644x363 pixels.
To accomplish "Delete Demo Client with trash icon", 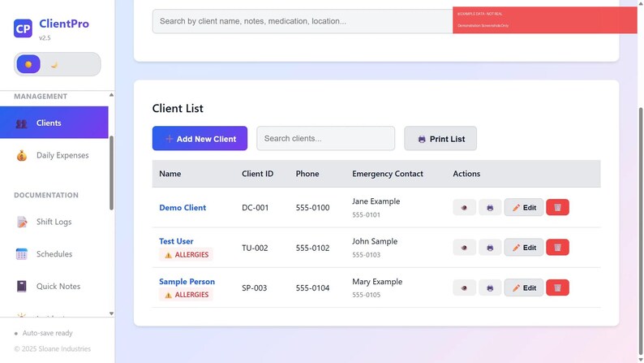I will (x=557, y=207).
